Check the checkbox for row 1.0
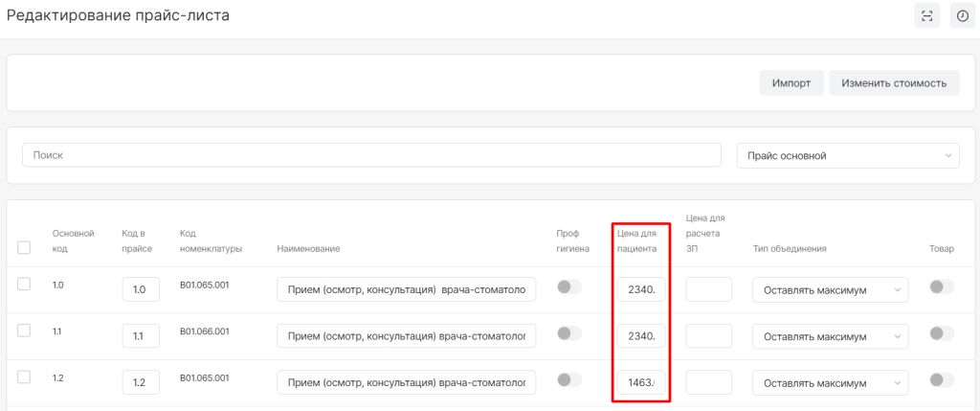Screen dimensions: 980x411 25,285
